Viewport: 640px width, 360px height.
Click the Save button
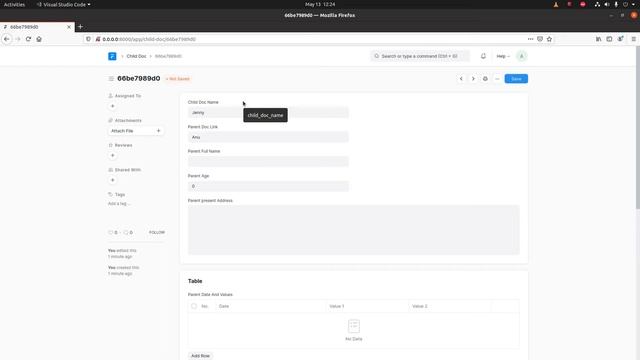pos(516,79)
